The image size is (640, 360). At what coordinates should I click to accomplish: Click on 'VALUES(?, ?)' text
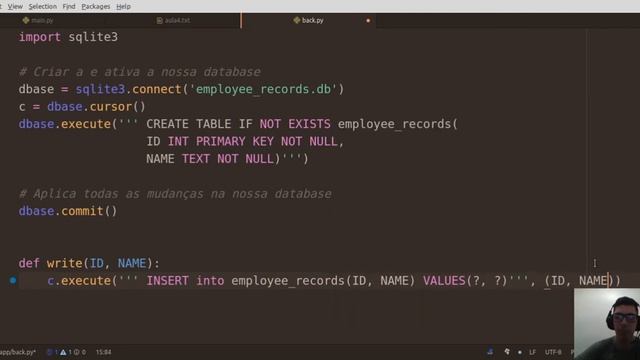click(465, 281)
